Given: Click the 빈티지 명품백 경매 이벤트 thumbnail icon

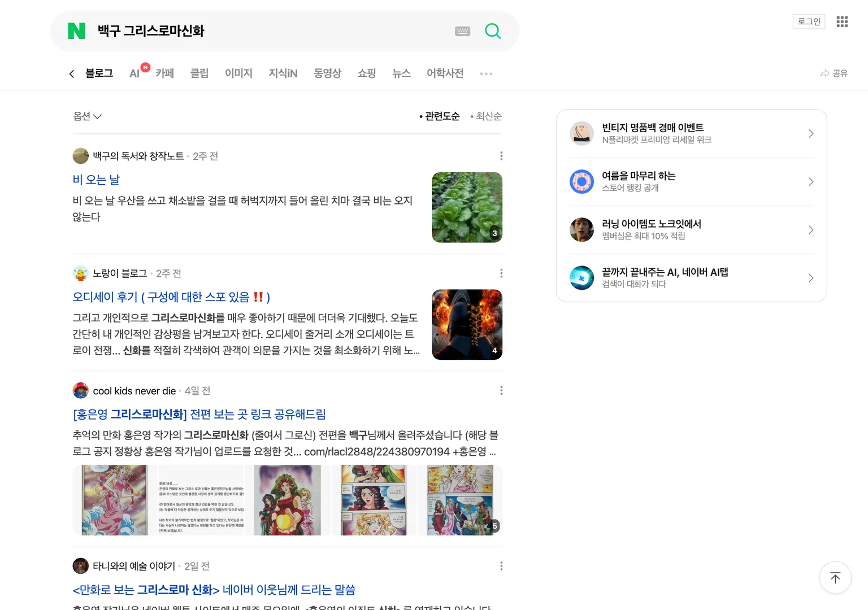Looking at the screenshot, I should (581, 133).
